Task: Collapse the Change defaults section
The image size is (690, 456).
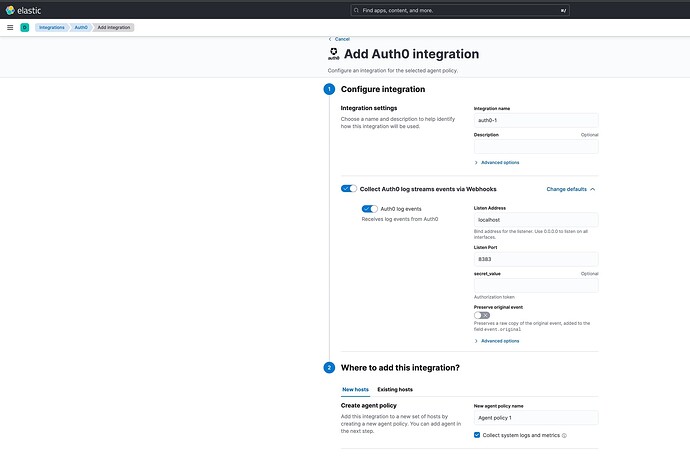Action: (571, 188)
